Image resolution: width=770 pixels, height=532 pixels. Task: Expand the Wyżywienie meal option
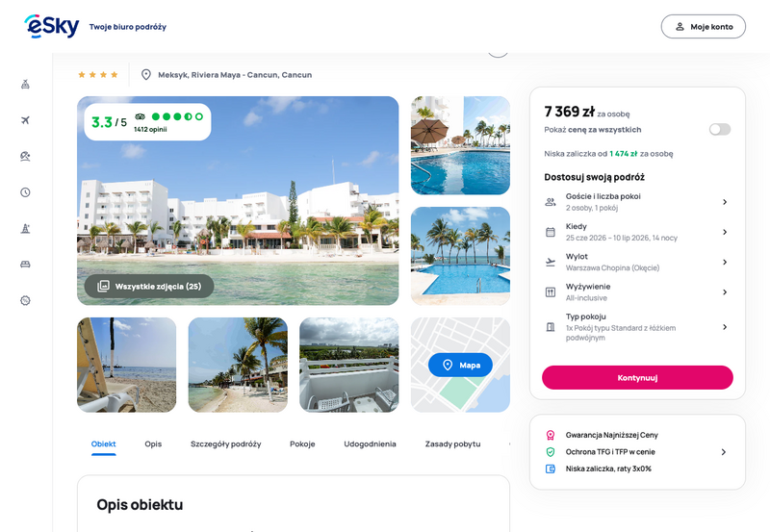[x=637, y=292]
